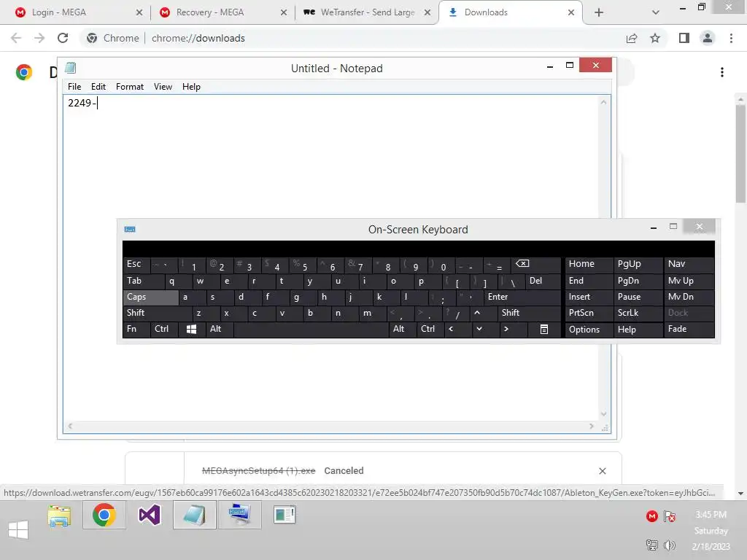Click spacebar on On-Screen Keyboard

click(311, 329)
